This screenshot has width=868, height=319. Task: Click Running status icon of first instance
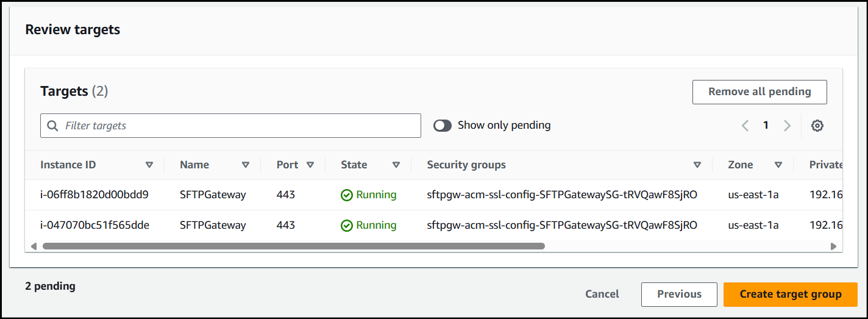point(347,195)
